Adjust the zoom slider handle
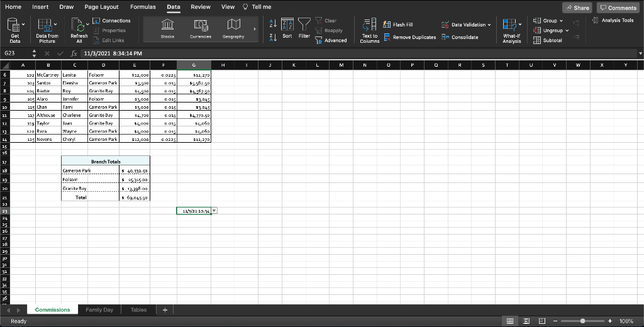This screenshot has height=327, width=644. 582,321
